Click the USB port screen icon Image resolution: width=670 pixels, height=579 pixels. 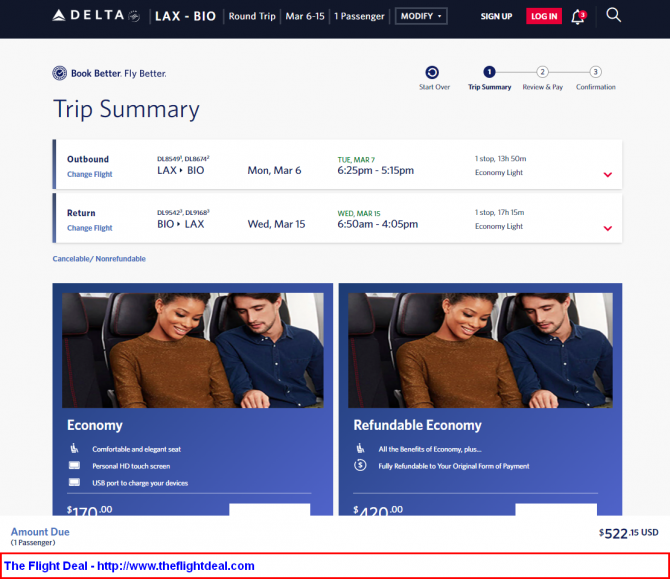click(x=74, y=482)
